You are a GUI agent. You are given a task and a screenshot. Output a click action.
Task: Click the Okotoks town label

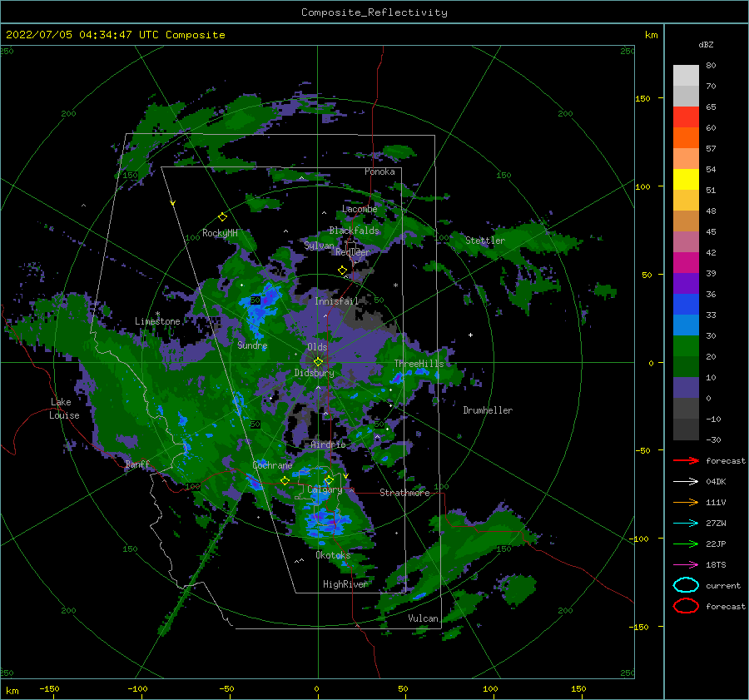tap(334, 555)
